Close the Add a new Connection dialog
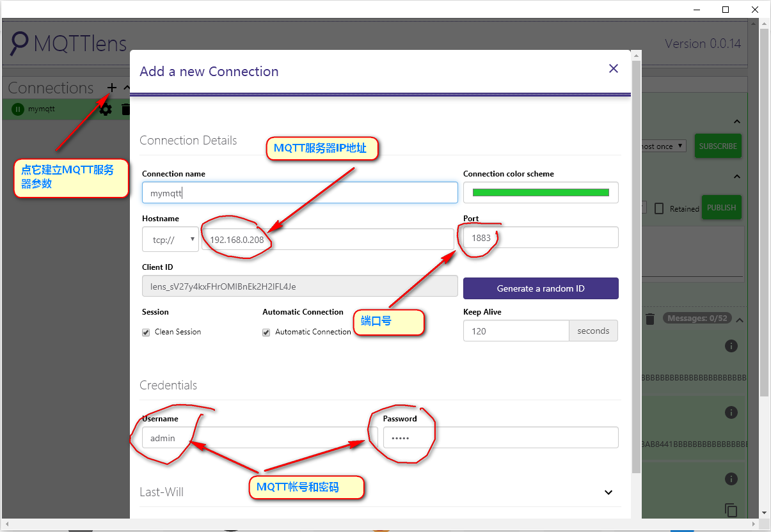The image size is (771, 532). tap(614, 68)
